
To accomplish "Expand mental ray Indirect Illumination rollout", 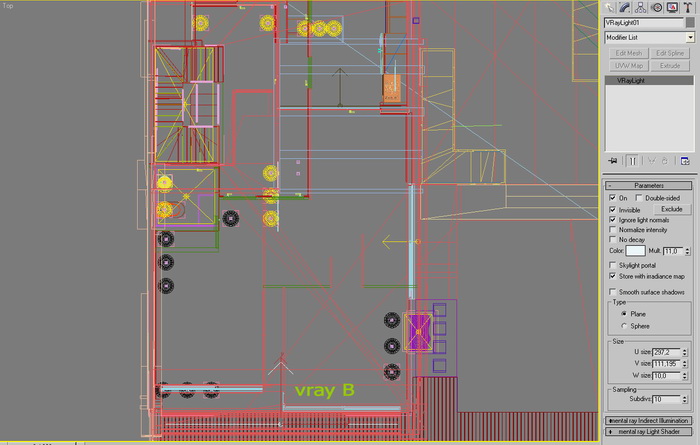I will pyautogui.click(x=649, y=420).
